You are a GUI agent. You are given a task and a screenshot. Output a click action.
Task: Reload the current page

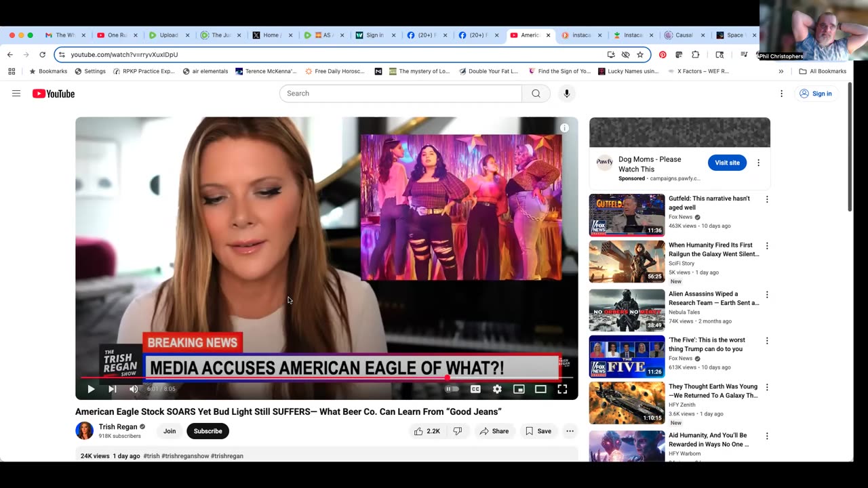[42, 55]
